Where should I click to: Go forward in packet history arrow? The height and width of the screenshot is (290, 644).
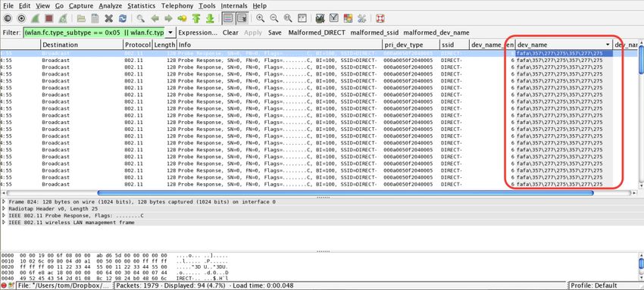point(168,18)
